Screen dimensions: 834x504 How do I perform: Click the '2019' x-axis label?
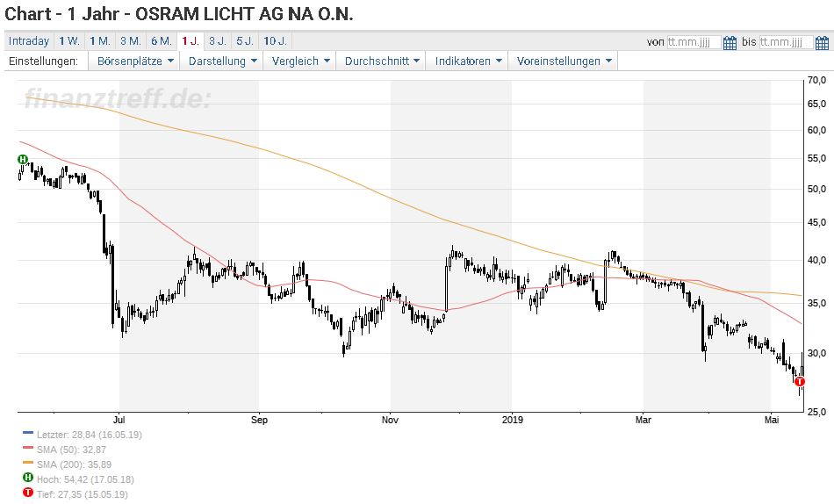click(512, 420)
